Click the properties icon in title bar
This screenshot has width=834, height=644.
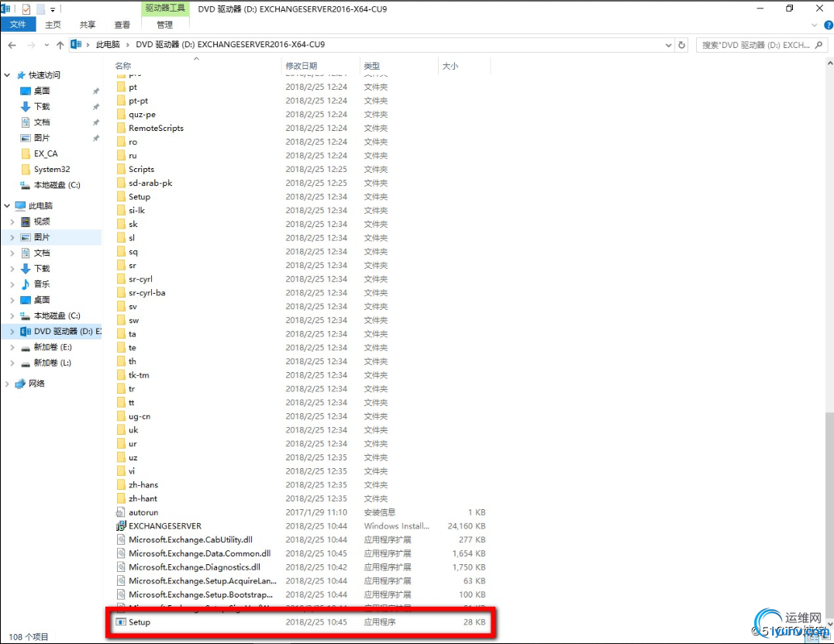pos(26,9)
